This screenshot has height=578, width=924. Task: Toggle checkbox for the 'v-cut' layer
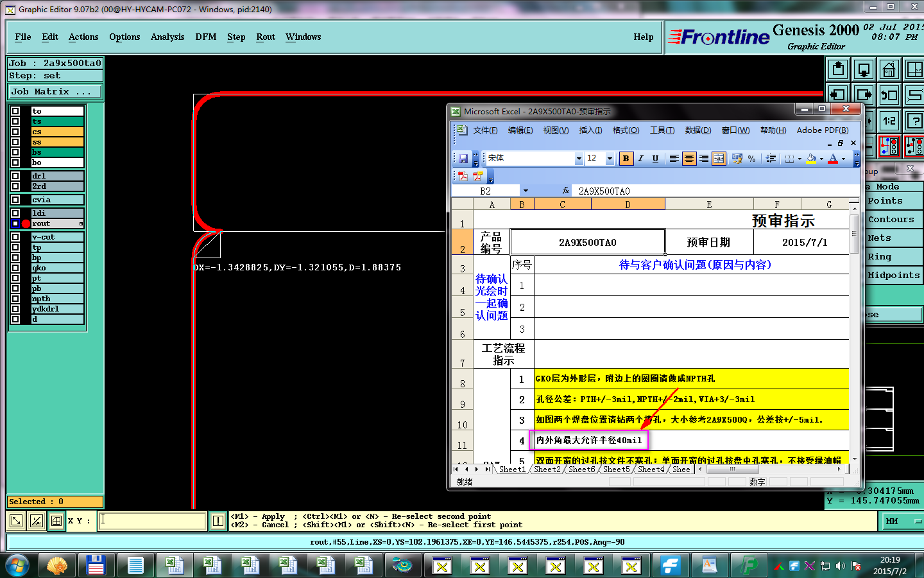(x=15, y=237)
